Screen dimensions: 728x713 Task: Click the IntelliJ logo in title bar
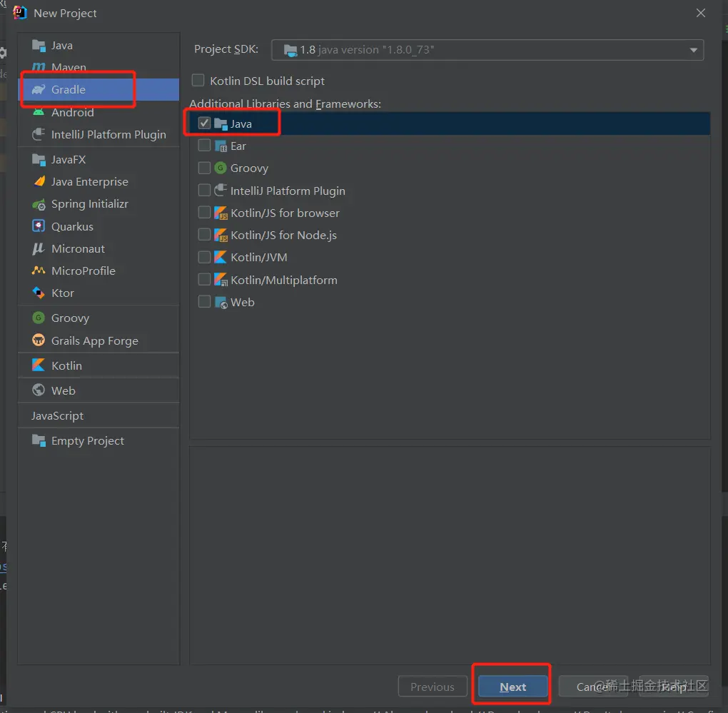20,13
